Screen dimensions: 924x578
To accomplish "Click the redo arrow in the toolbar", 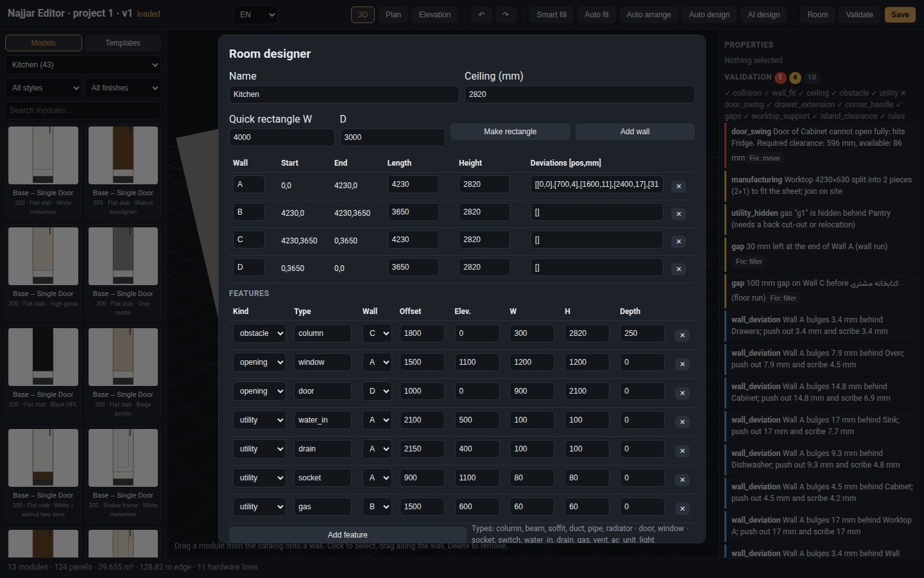I will point(506,15).
